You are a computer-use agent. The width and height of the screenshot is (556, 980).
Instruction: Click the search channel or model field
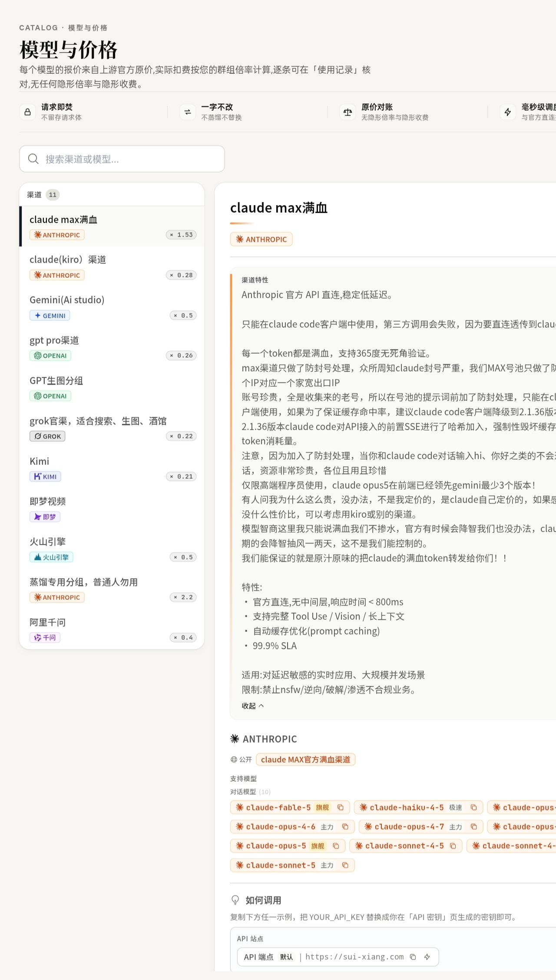point(122,159)
